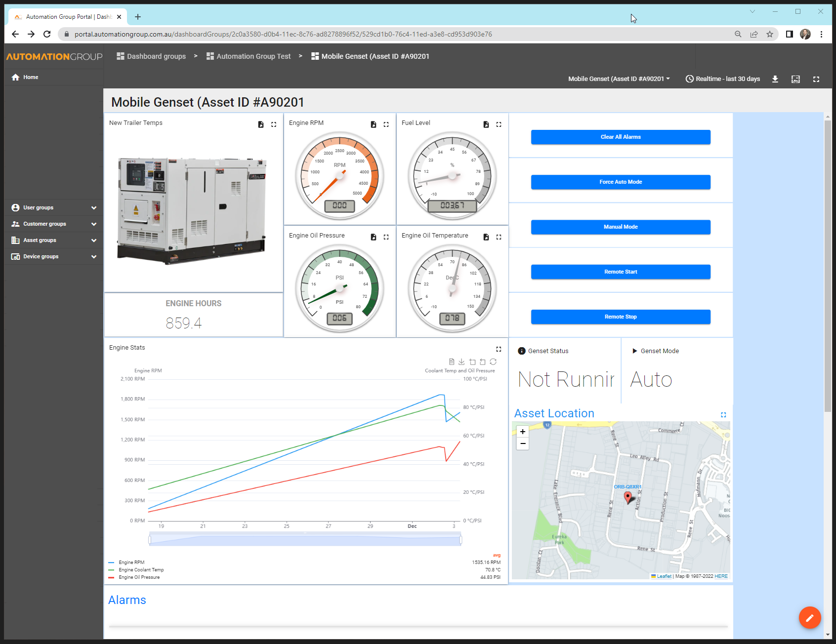
Task: Click the download dashboard icon in header
Action: (775, 79)
